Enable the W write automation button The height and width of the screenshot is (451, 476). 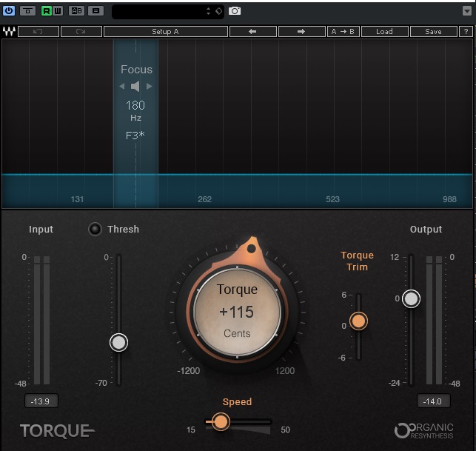58,11
